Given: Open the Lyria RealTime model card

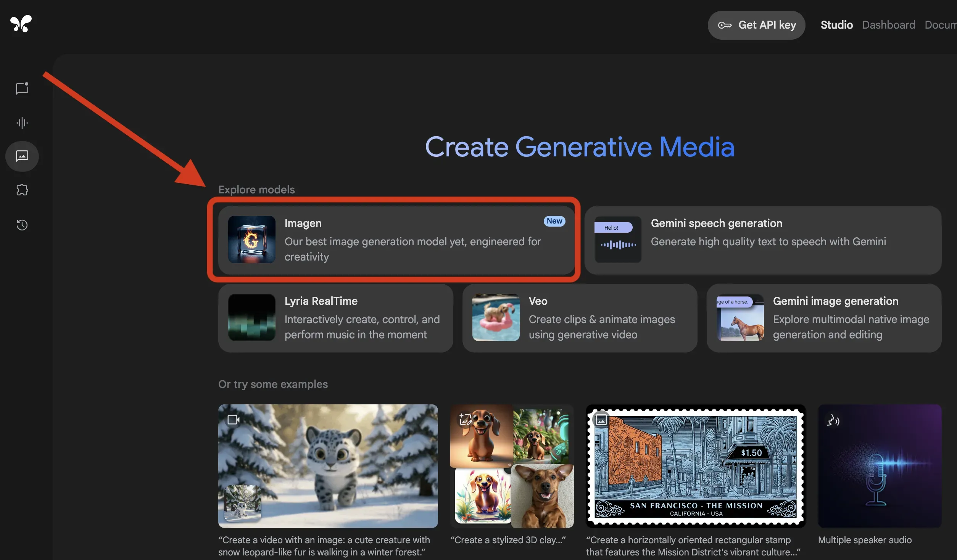Looking at the screenshot, I should pyautogui.click(x=335, y=318).
